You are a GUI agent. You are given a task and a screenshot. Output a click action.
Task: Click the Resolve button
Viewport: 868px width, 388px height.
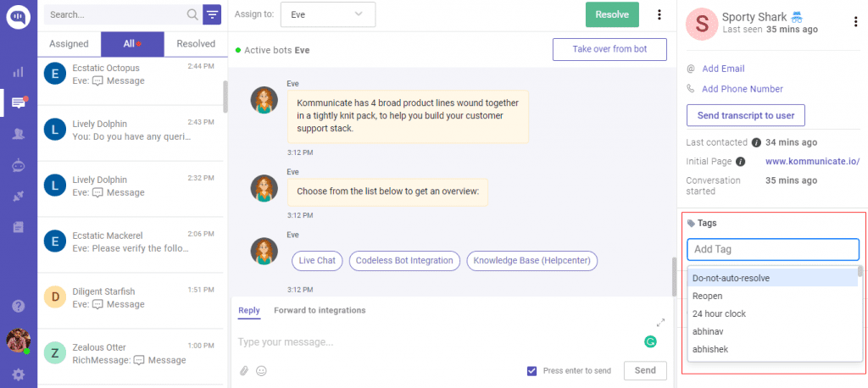(612, 15)
